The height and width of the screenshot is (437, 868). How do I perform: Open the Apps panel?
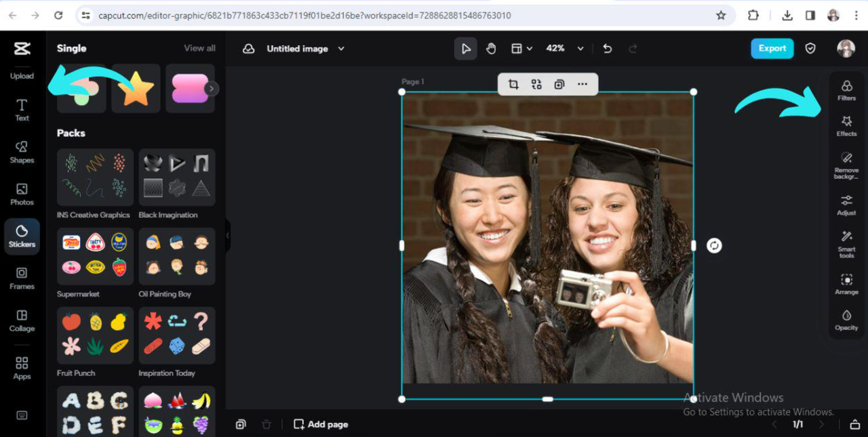(22, 368)
